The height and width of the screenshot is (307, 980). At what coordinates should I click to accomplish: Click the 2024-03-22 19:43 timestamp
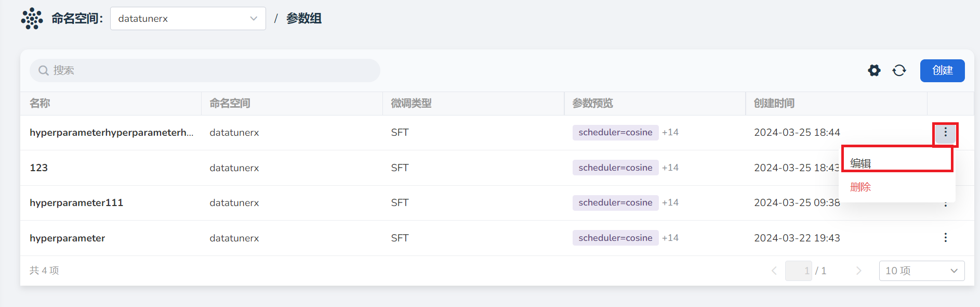click(797, 238)
